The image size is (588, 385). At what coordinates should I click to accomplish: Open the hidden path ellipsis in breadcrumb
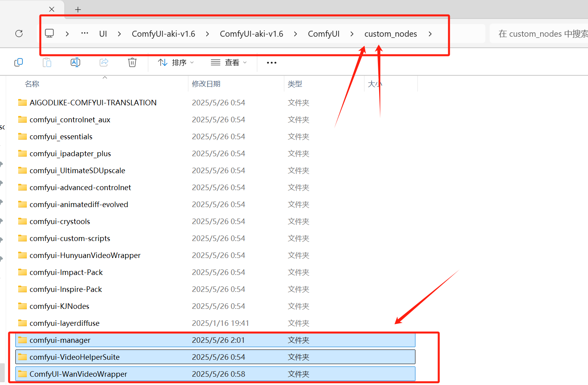click(x=85, y=34)
